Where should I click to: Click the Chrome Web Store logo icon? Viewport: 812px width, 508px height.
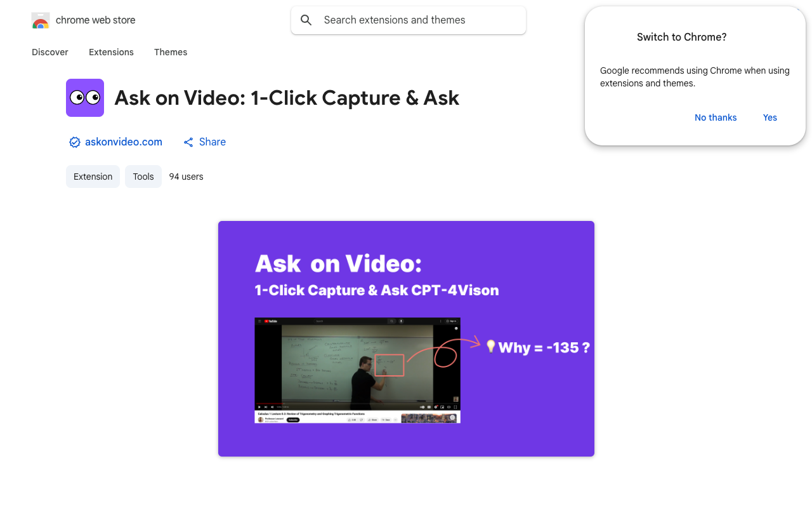41,20
